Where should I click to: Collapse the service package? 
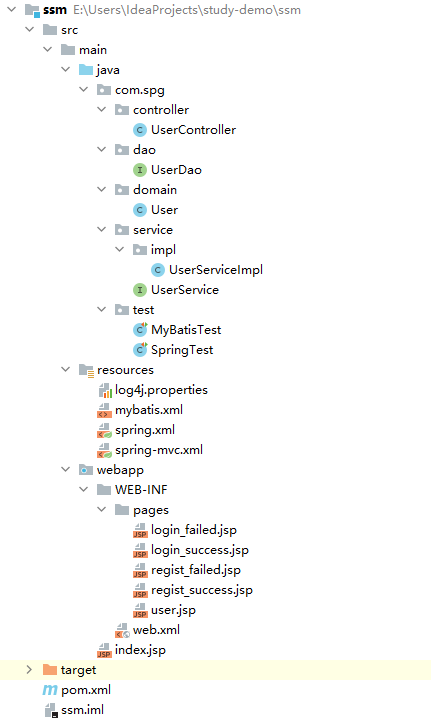tap(102, 229)
